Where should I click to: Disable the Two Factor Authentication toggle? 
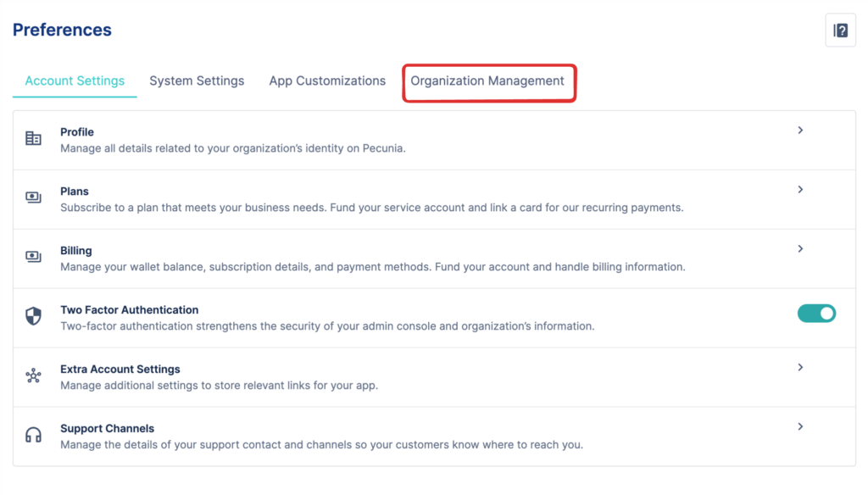pyautogui.click(x=816, y=314)
